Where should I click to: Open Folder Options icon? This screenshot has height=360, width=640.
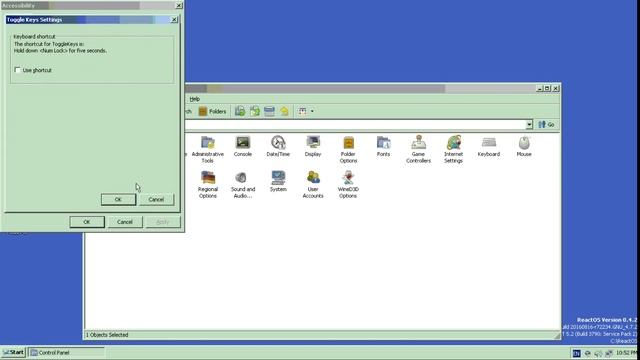(348, 149)
